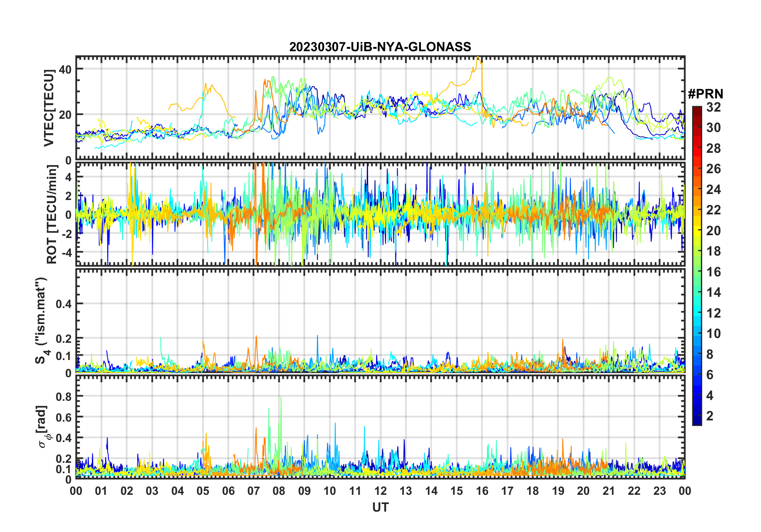Image resolution: width=761 pixels, height=532 pixels.
Task: Click the x-axis tick label 23
Action: (659, 491)
